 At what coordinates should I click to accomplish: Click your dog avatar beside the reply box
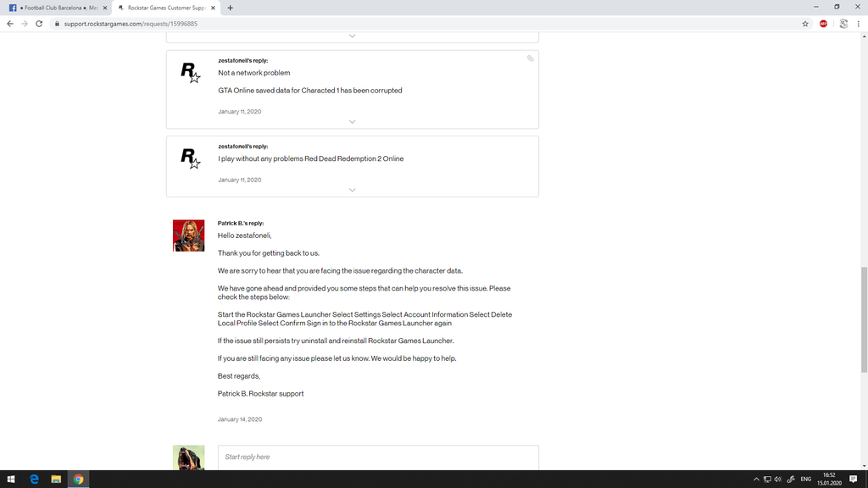pos(188,457)
